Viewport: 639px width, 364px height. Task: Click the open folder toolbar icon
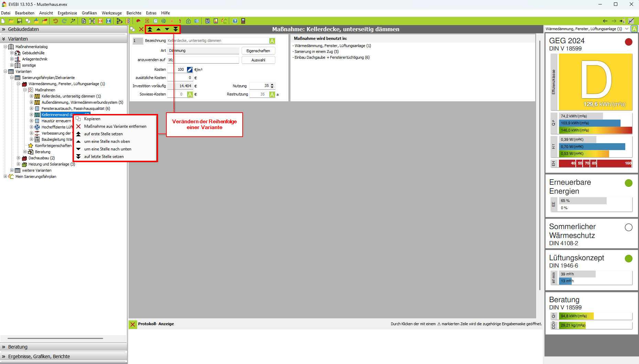[11, 21]
